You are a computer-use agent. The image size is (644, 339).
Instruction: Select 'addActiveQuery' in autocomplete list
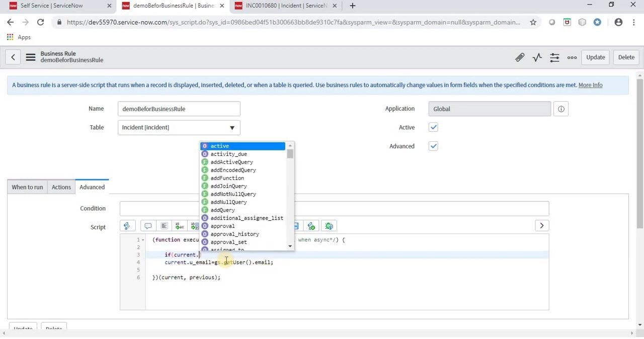[x=243, y=162]
